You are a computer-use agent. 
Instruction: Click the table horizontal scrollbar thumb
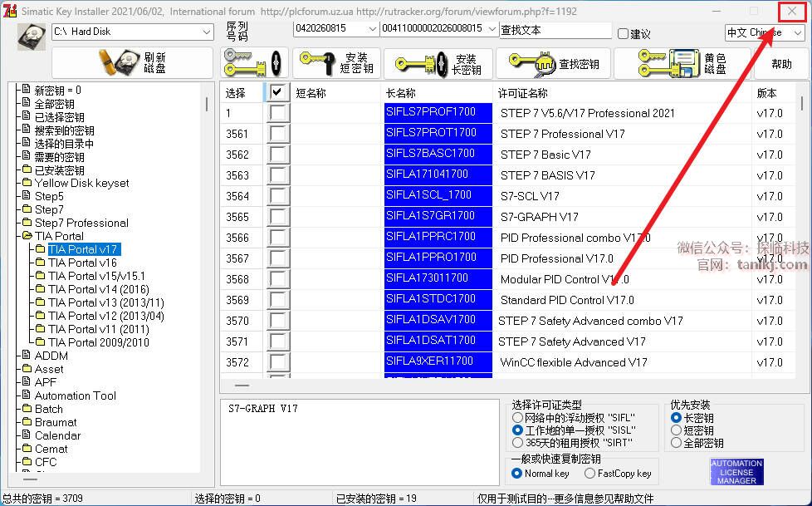point(242,386)
